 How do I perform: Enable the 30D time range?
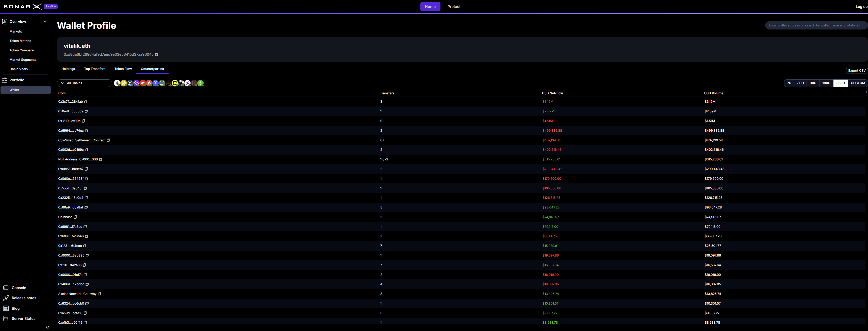pos(800,83)
